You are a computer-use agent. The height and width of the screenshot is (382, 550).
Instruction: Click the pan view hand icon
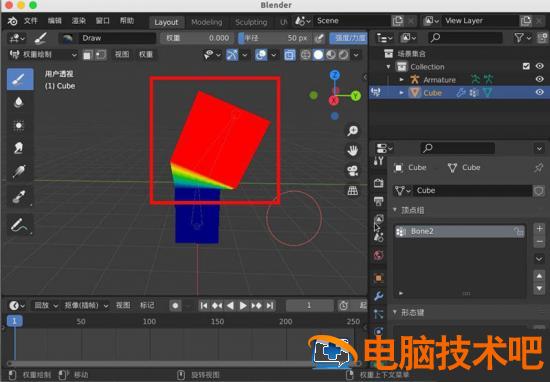353,151
